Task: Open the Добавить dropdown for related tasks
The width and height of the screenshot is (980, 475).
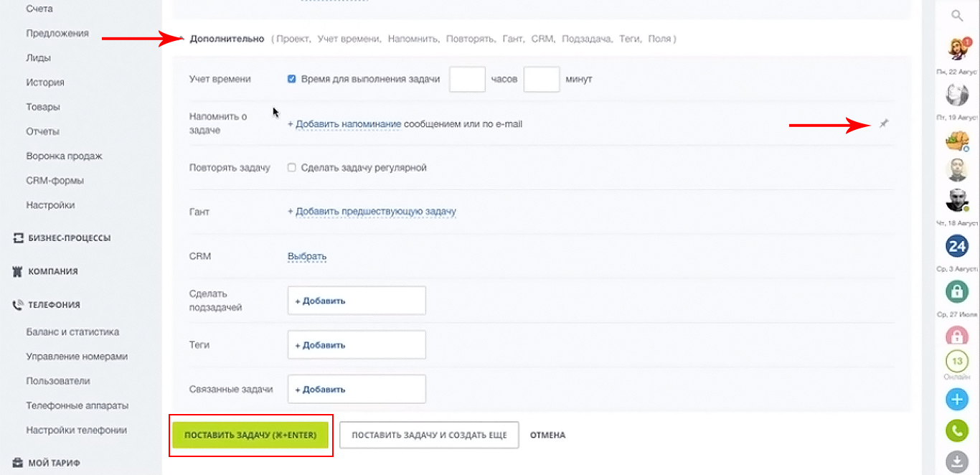Action: click(357, 390)
